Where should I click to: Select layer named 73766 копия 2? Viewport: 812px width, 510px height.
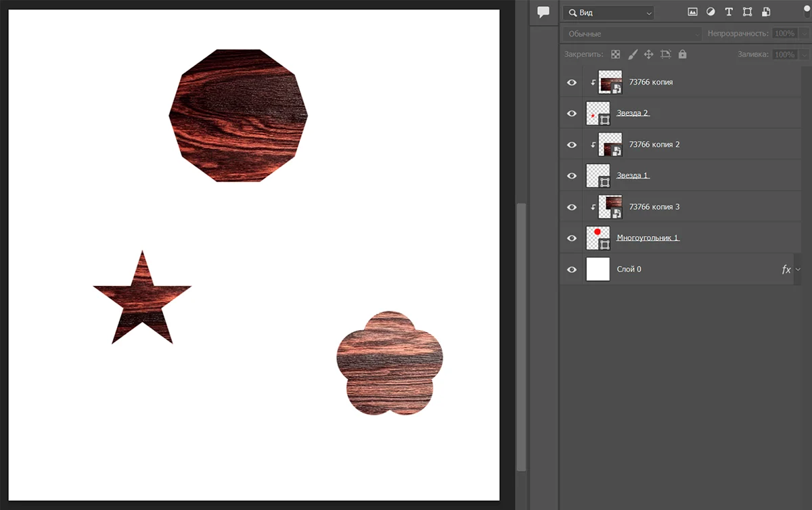coord(654,145)
